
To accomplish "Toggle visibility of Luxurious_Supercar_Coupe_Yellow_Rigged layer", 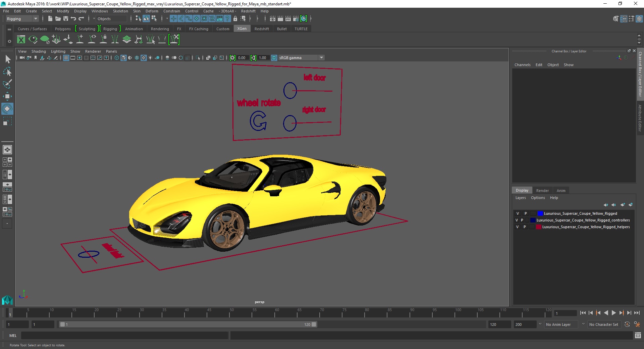I will (x=518, y=213).
